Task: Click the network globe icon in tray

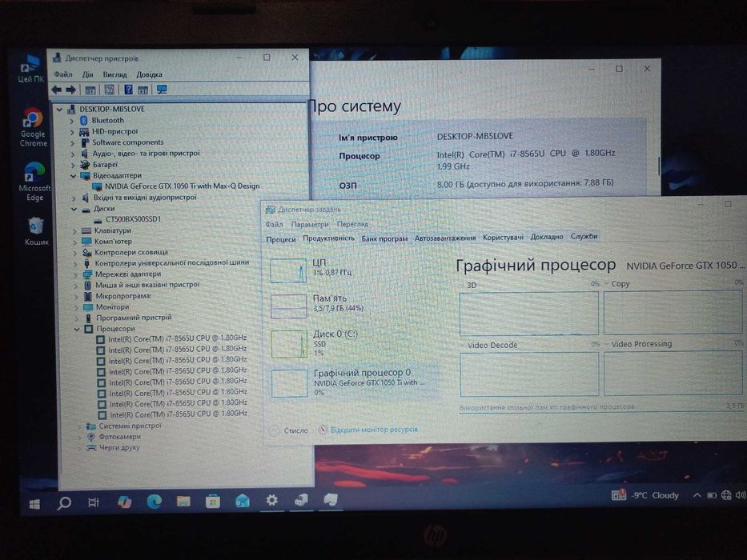Action: click(726, 495)
